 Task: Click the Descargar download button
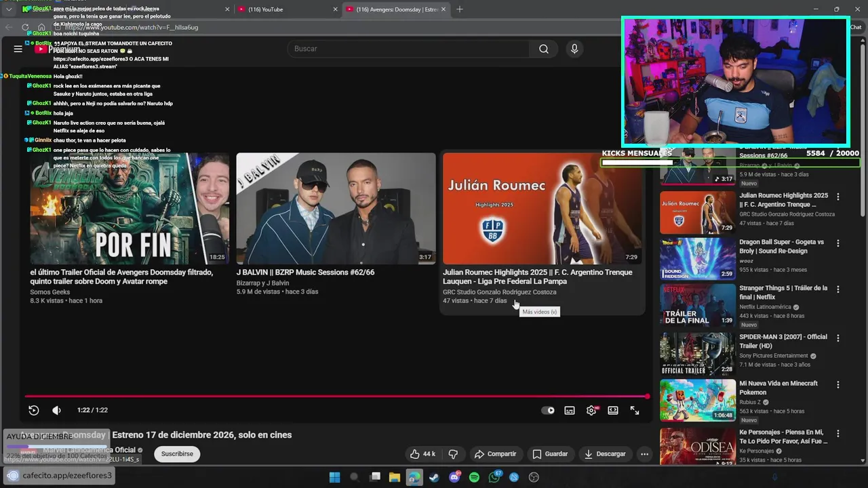[x=605, y=453]
